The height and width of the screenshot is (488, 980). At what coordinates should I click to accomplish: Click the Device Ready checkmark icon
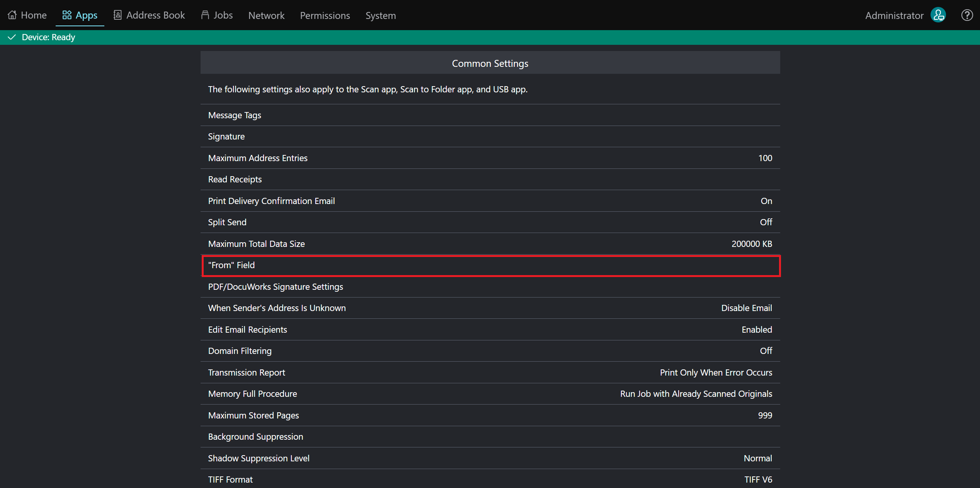[12, 37]
